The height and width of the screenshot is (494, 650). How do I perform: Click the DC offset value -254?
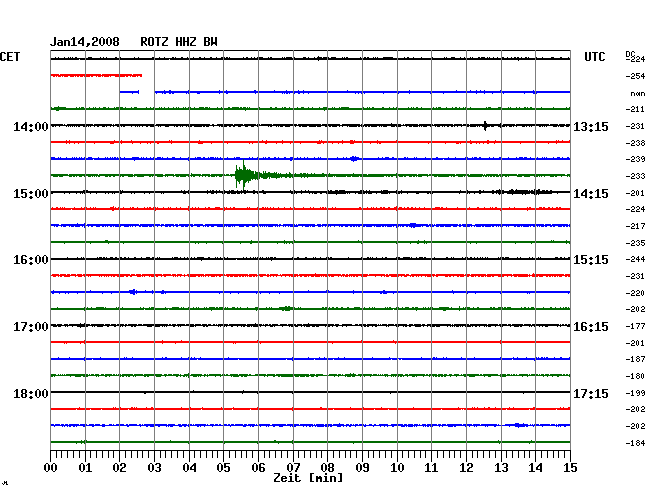tap(635, 76)
